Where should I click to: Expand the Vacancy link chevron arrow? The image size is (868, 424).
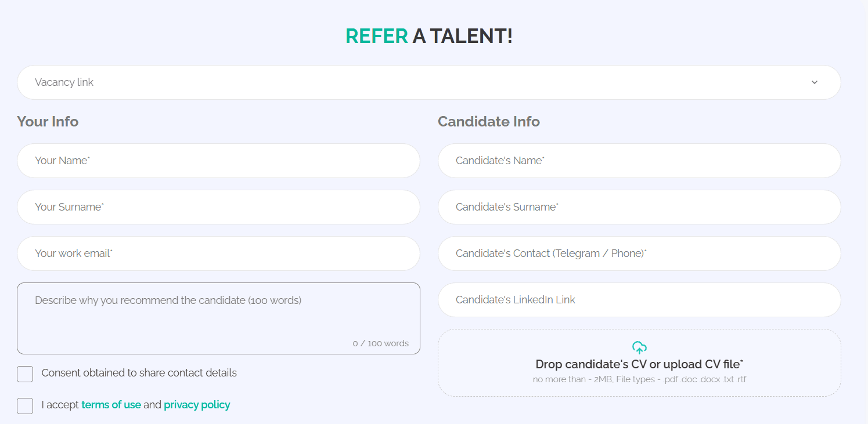point(815,82)
